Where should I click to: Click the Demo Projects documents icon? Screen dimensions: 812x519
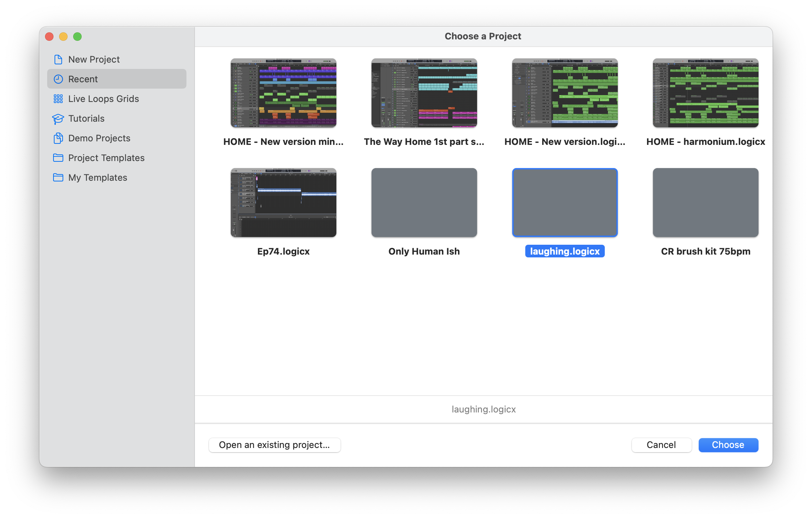[58, 138]
